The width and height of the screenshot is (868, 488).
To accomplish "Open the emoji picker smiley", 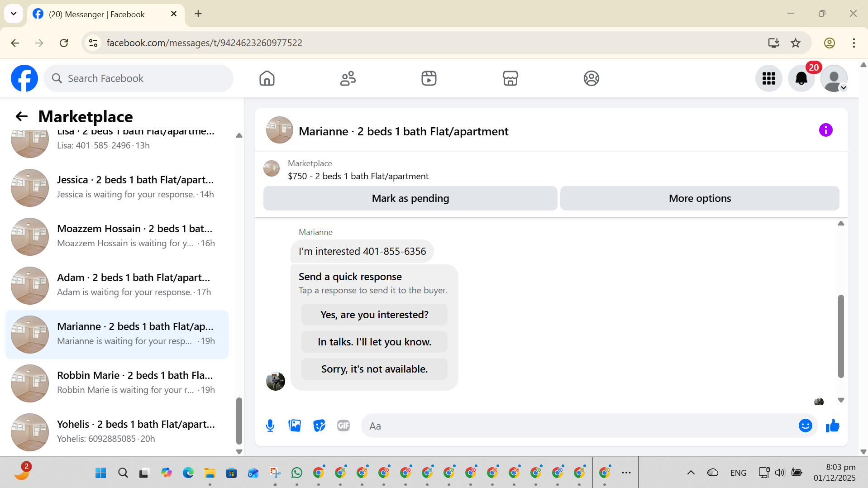I will [x=806, y=426].
